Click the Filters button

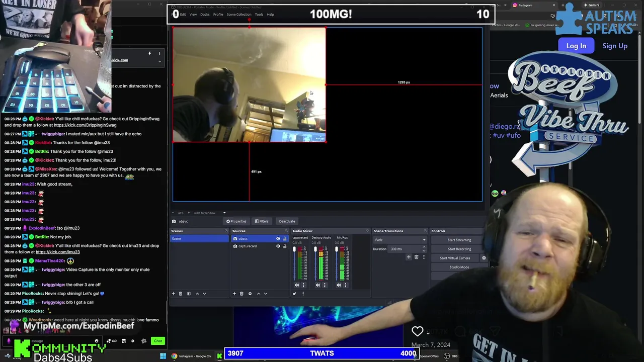[262, 221]
